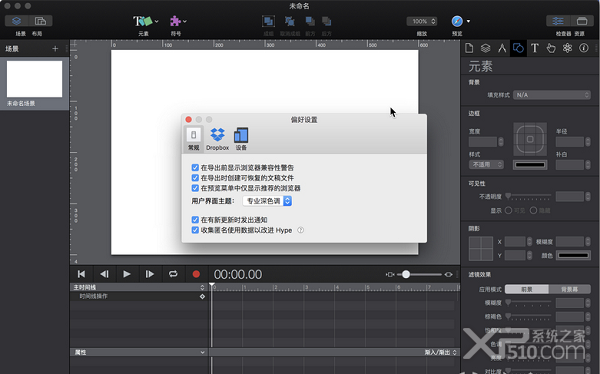Preview in Safari using the 预览 icon
600x374 pixels.
coord(457,21)
